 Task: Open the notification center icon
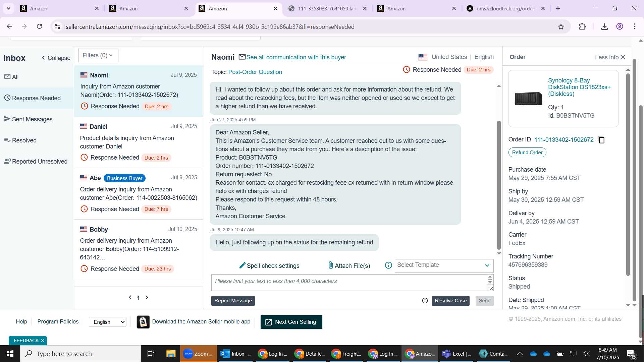(631, 354)
